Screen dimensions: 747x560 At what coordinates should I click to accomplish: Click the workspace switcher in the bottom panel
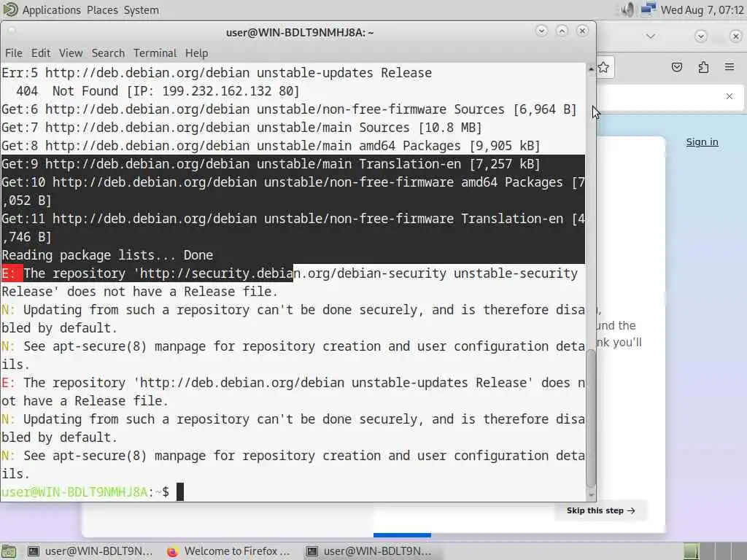715,551
